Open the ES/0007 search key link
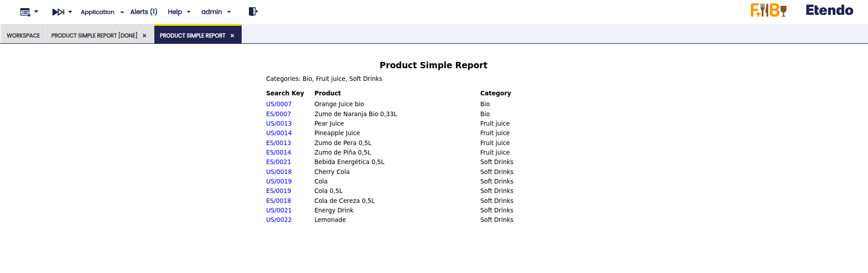Image resolution: width=868 pixels, height=273 pixels. coord(278,114)
